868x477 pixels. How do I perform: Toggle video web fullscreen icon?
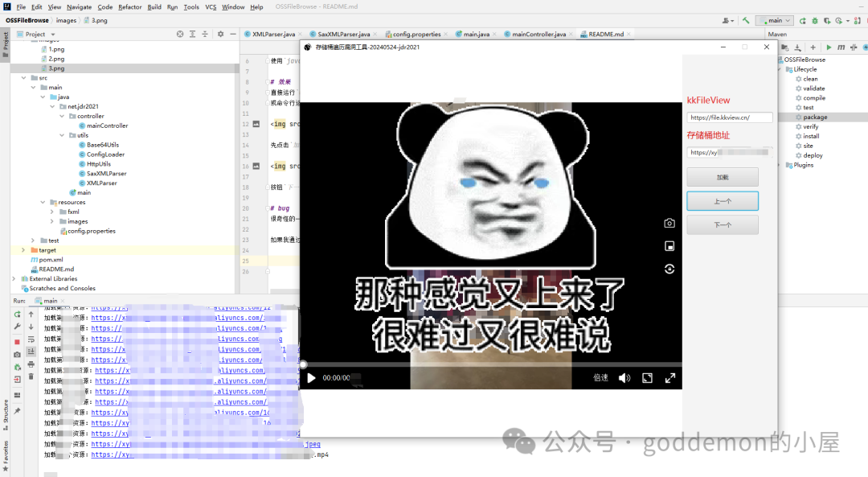647,378
